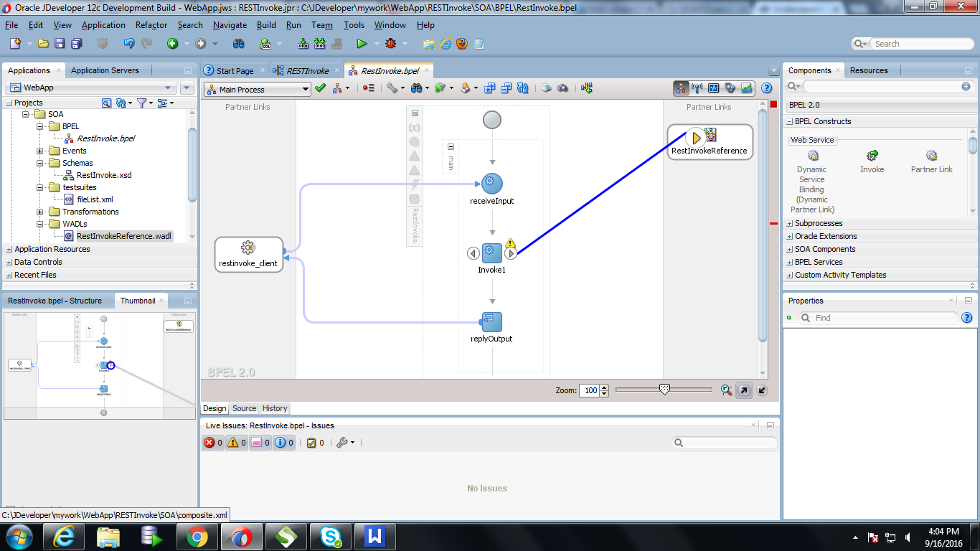Switch to the Source tab
This screenshot has height=551, width=980.
tap(244, 408)
